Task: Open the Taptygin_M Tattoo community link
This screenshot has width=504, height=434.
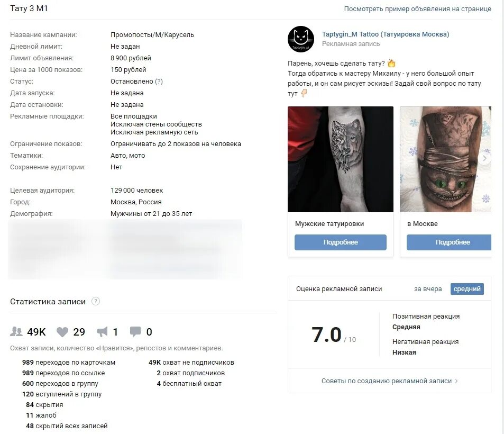Action: (x=386, y=34)
